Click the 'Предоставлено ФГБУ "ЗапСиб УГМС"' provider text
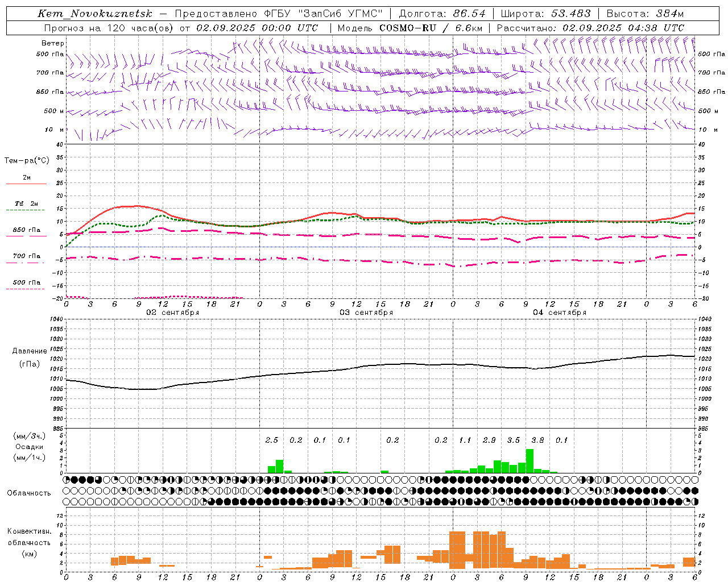The height and width of the screenshot is (582, 728). [279, 14]
